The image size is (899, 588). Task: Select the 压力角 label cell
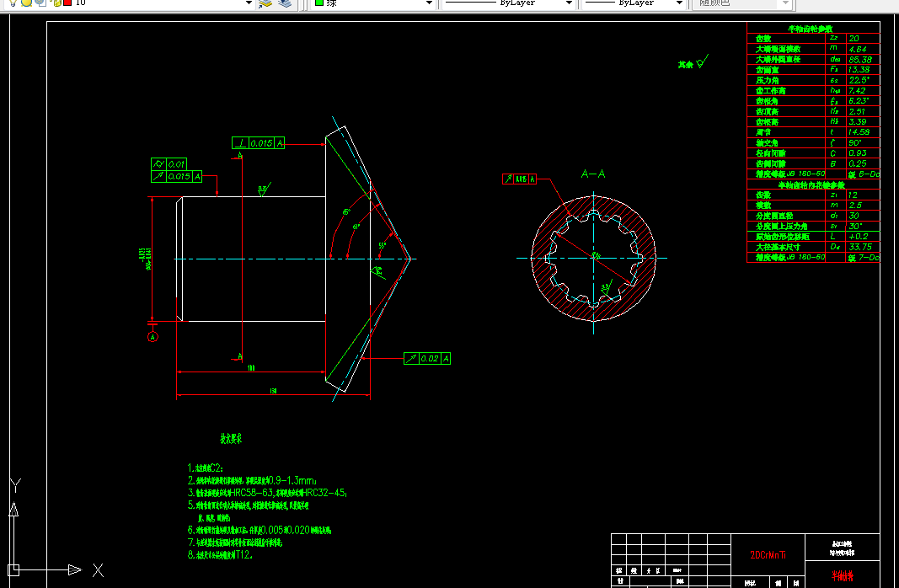coord(767,80)
